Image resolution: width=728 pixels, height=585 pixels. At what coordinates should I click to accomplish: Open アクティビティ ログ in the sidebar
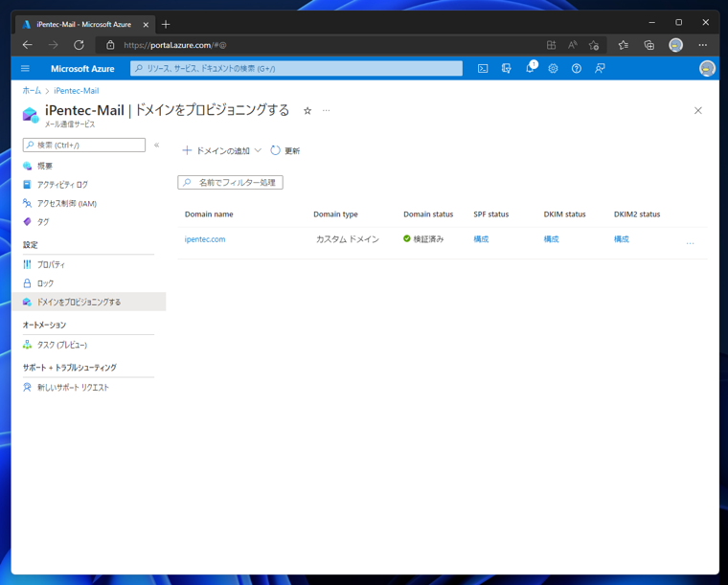pyautogui.click(x=62, y=185)
